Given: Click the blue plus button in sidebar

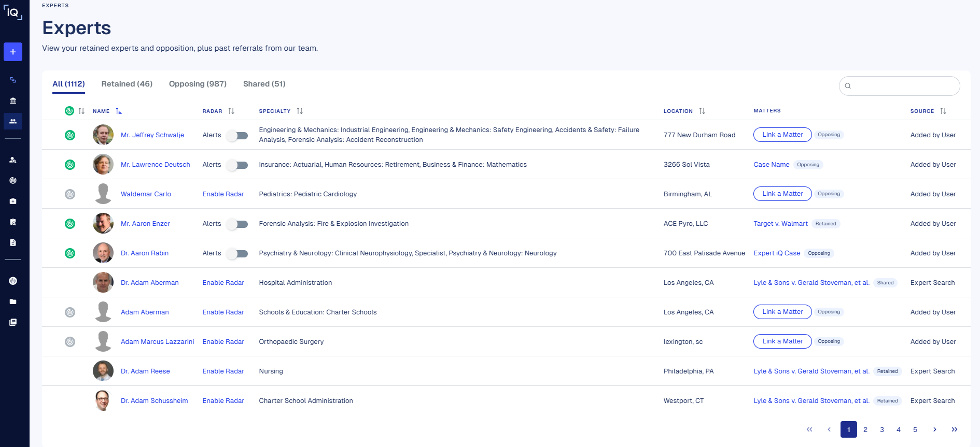Looking at the screenshot, I should pyautogui.click(x=13, y=52).
